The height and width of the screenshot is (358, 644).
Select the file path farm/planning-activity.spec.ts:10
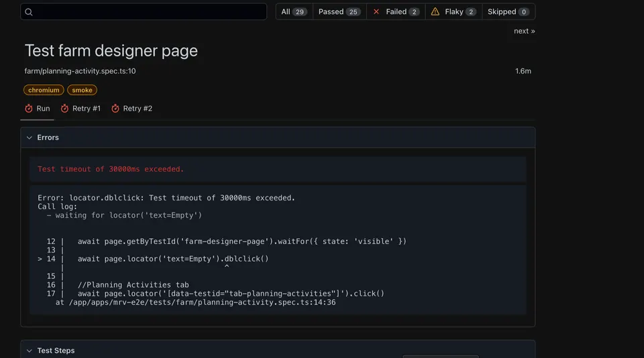point(80,71)
